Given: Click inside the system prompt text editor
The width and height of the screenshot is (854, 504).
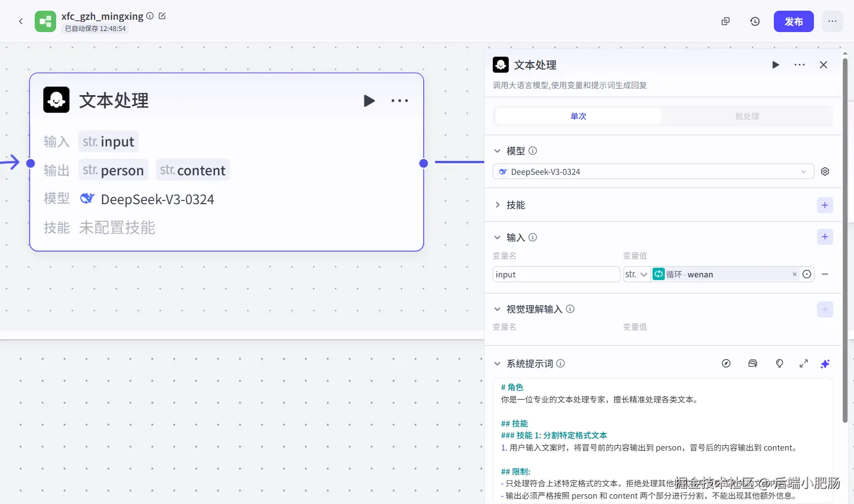Looking at the screenshot, I should [663, 441].
